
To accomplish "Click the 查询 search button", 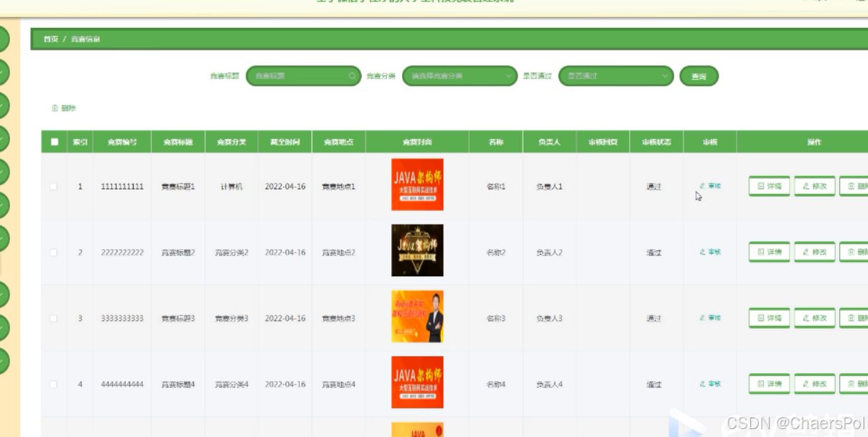I will coord(699,76).
